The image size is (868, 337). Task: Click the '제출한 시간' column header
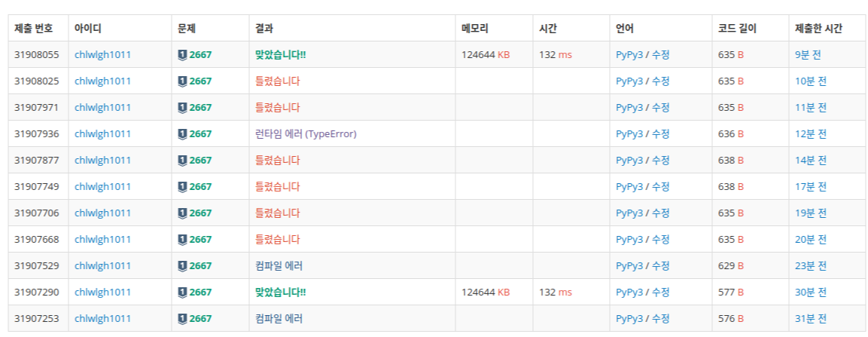819,28
